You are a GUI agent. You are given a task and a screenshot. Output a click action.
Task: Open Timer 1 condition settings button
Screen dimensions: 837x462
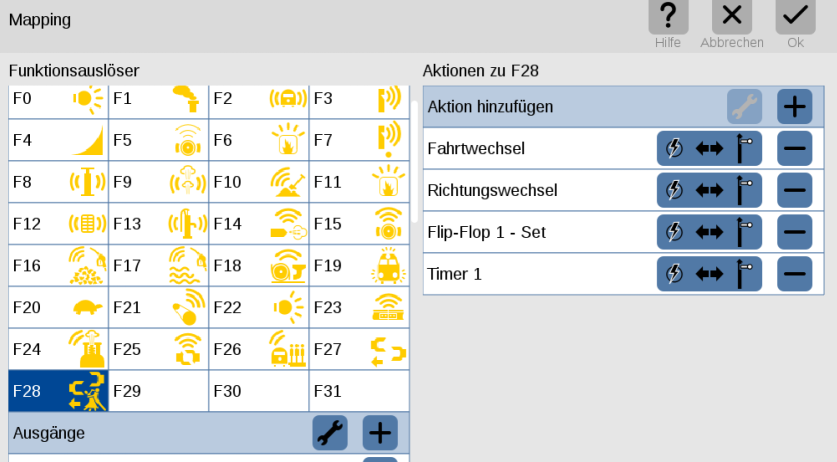709,274
